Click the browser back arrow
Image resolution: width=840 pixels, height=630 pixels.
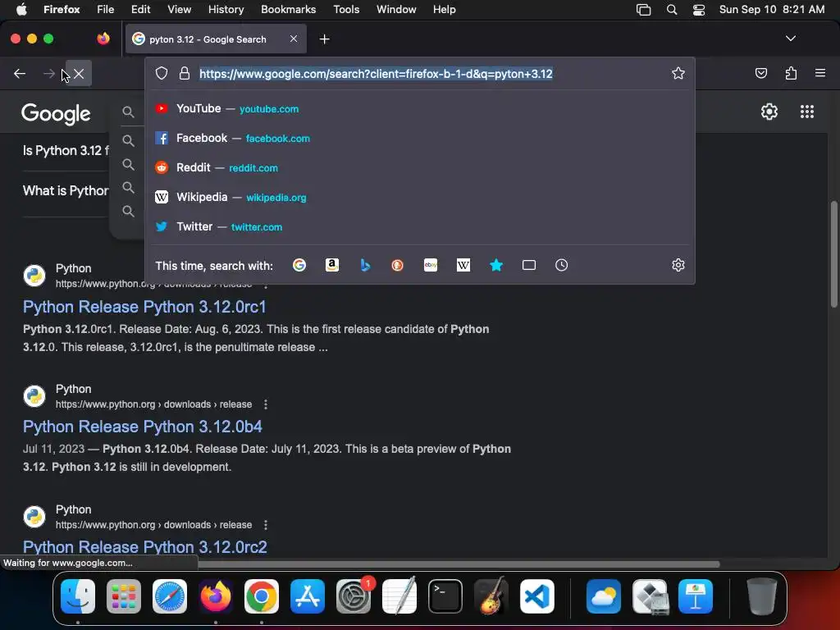coord(20,73)
